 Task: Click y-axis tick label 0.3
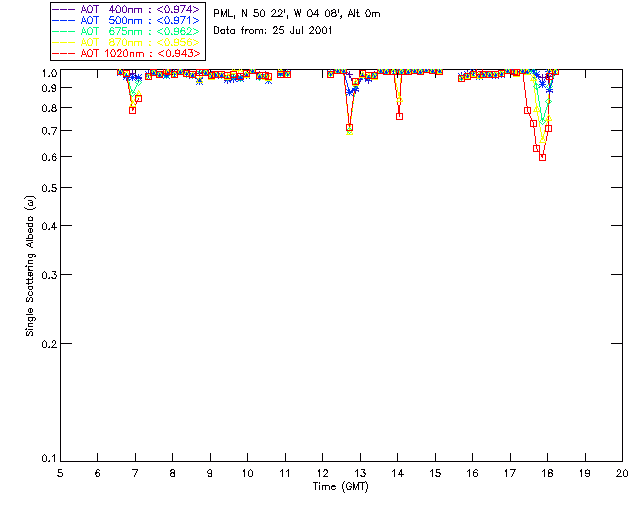49,275
